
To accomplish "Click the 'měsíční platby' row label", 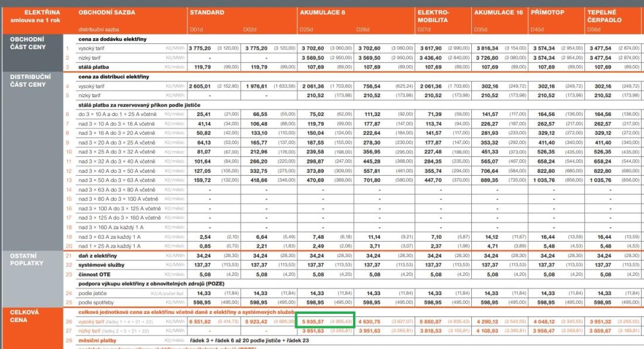I will 97,340.
